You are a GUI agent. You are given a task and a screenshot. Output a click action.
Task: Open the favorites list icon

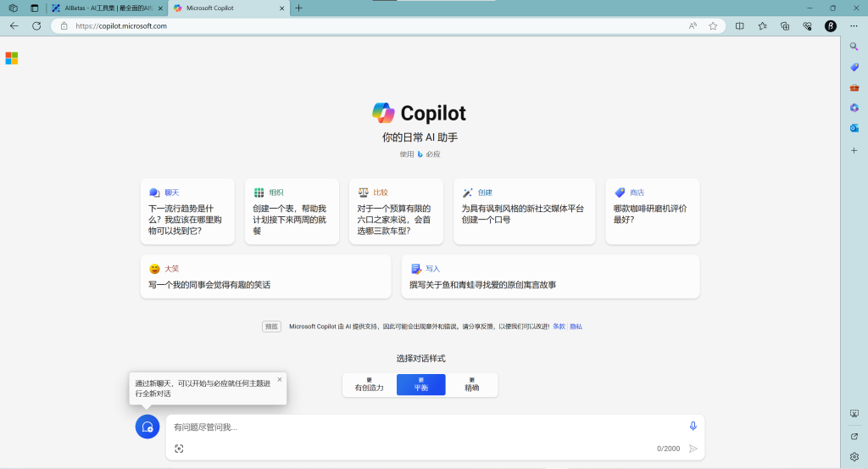pyautogui.click(x=762, y=26)
